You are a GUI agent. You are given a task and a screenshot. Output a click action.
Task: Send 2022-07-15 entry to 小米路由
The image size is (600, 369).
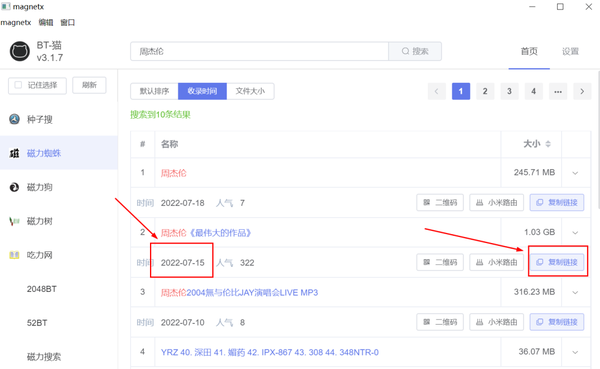tap(496, 262)
